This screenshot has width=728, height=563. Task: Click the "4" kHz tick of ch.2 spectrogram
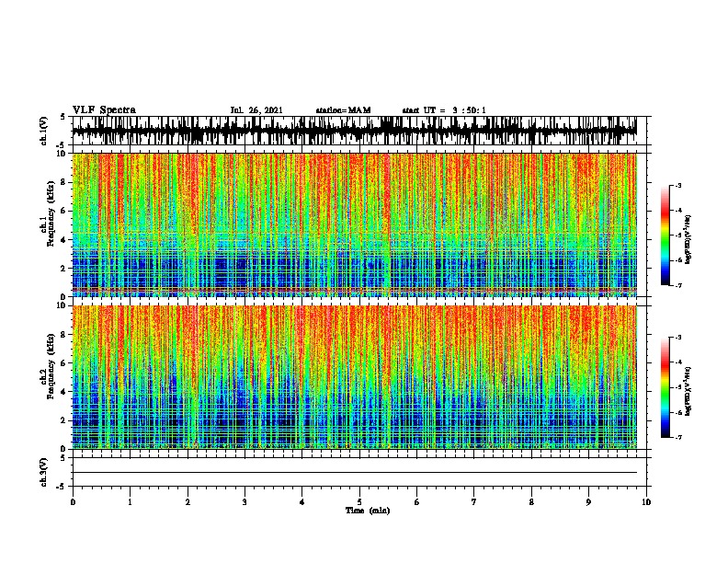click(x=63, y=392)
